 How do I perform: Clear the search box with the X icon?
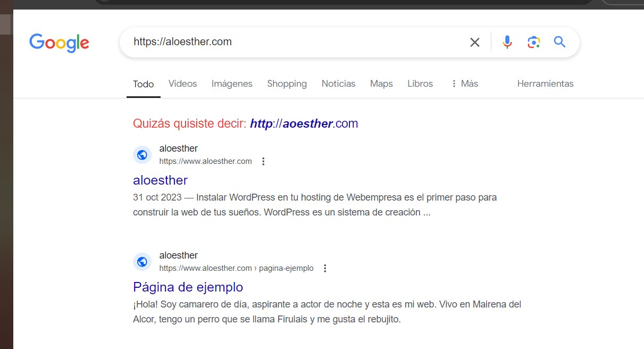(x=475, y=42)
